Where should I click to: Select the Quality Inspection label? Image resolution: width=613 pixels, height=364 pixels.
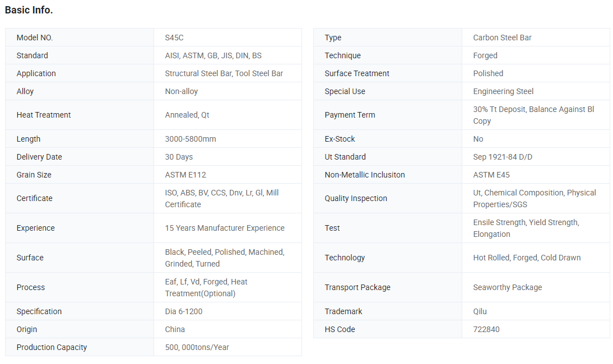[356, 198]
